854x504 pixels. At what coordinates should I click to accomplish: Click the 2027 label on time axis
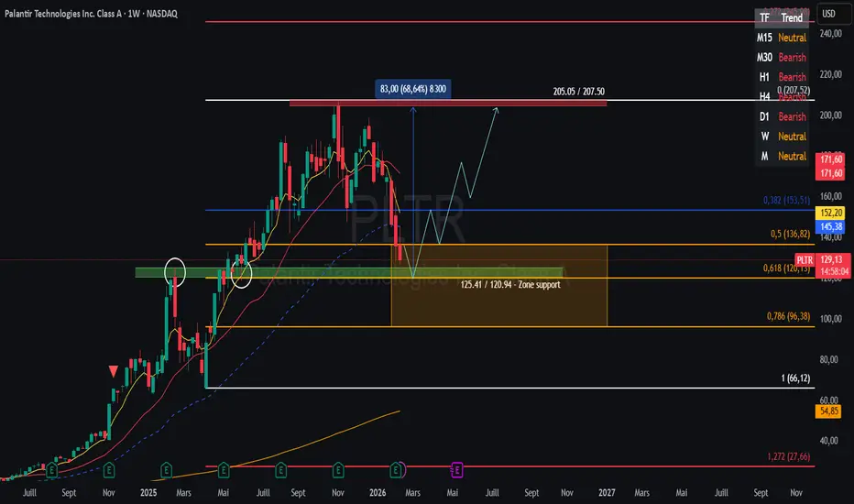[607, 493]
